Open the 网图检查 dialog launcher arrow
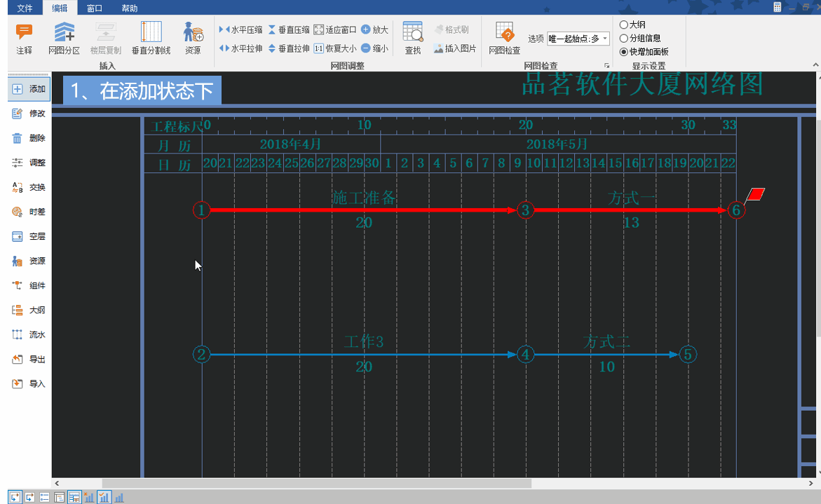The image size is (821, 504). pos(608,64)
